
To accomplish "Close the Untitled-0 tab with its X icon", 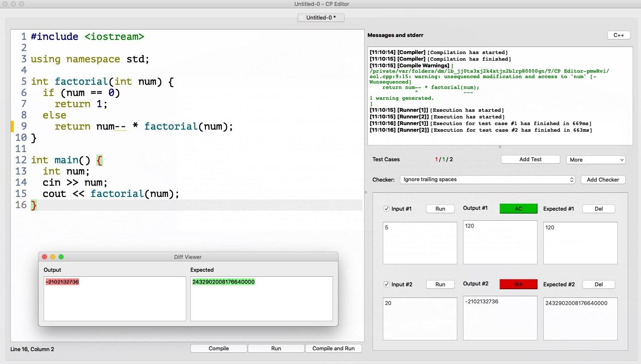I will coord(302,18).
